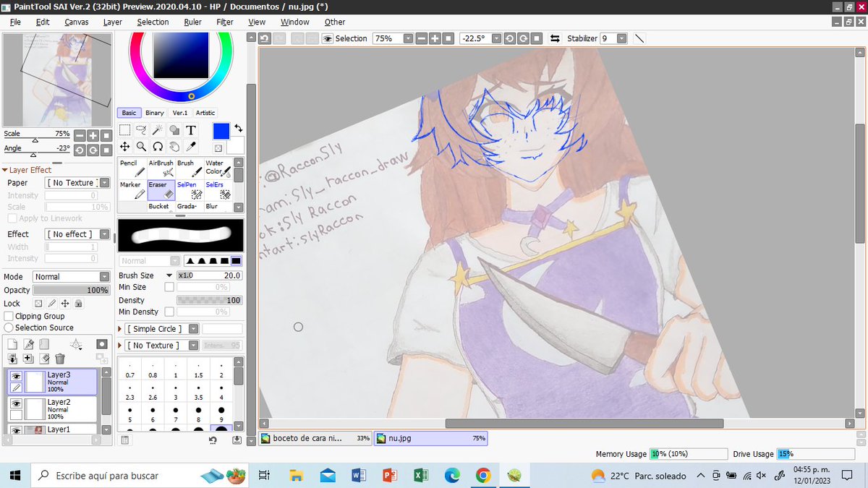Choose the Brush tool
The image size is (868, 488).
[x=189, y=168]
